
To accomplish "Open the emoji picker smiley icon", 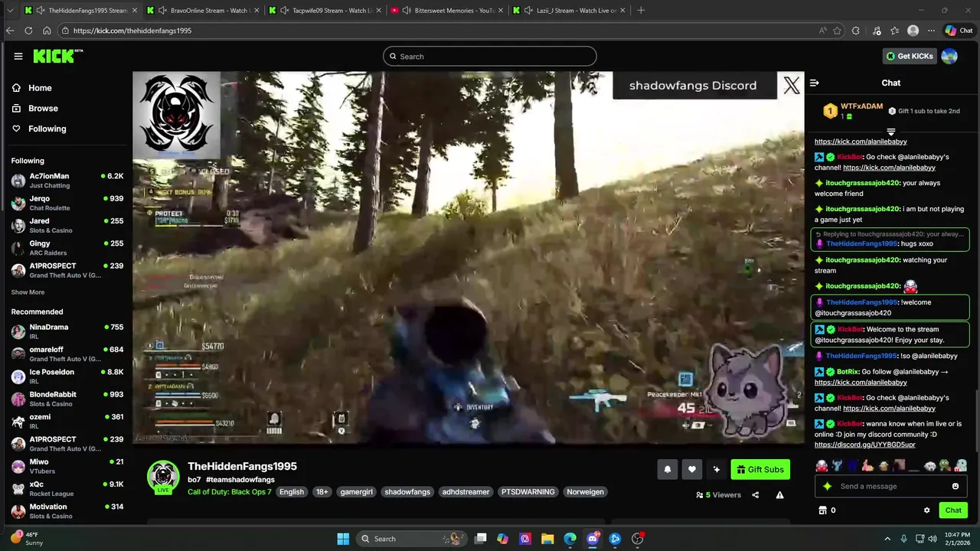I will point(955,486).
